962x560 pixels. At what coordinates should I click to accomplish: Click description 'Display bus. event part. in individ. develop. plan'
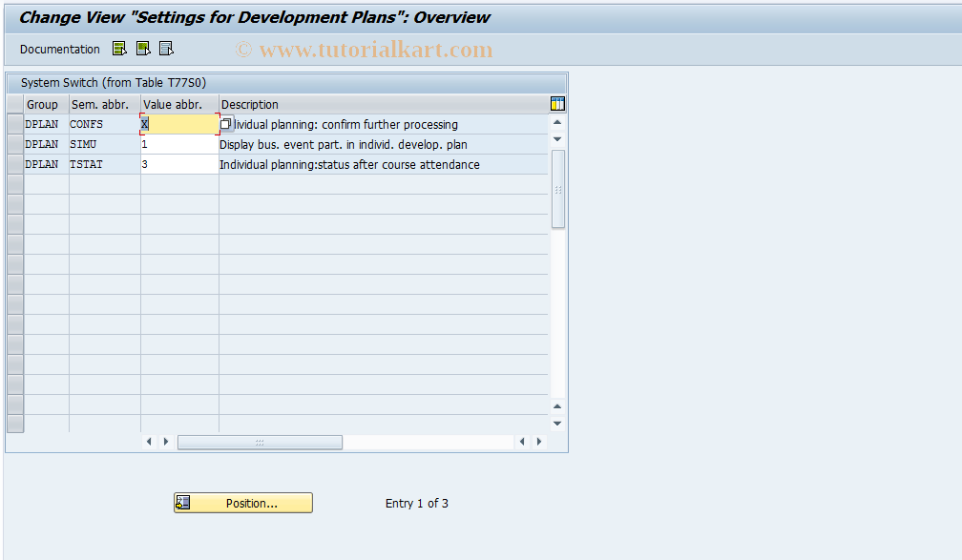343,145
